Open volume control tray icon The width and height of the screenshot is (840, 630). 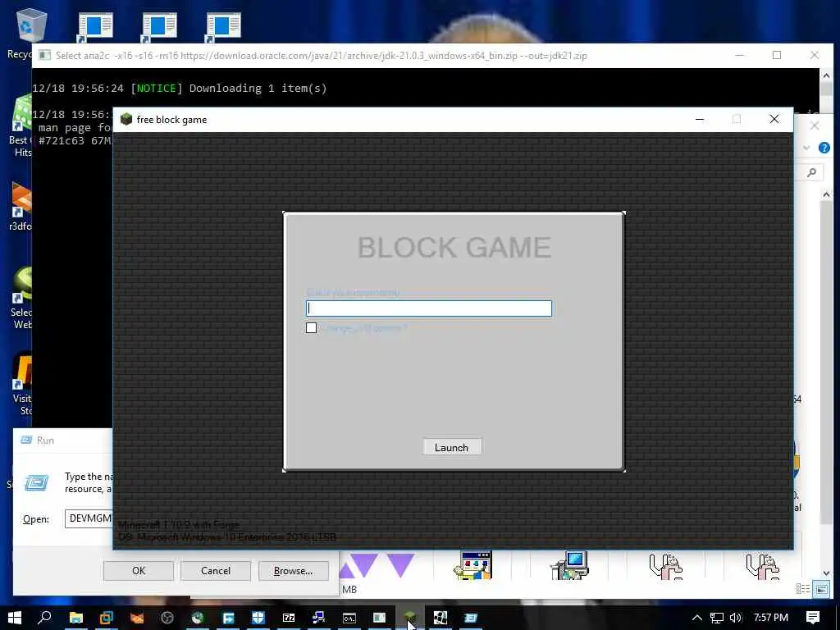736,618
